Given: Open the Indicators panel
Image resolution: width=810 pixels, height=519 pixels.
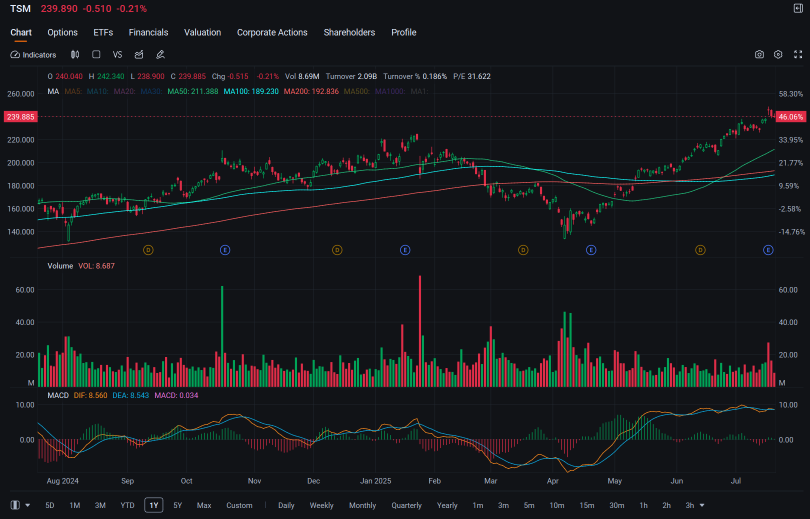Looking at the screenshot, I should click(x=33, y=55).
